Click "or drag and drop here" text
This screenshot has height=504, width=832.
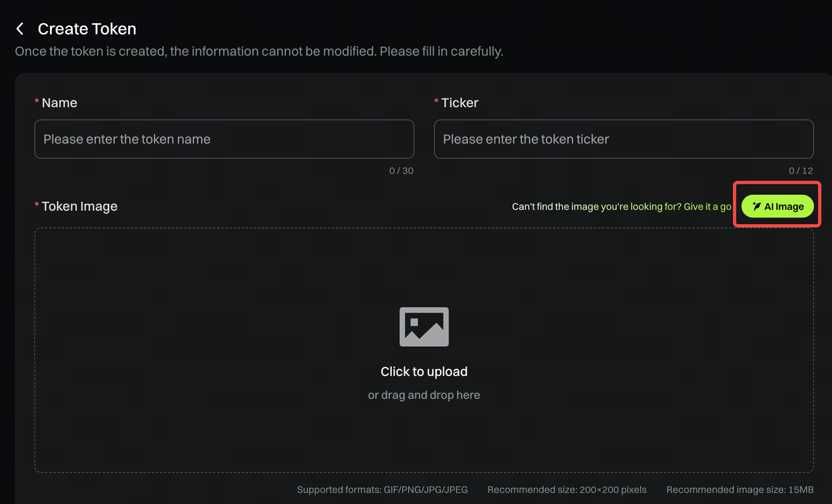coord(424,395)
